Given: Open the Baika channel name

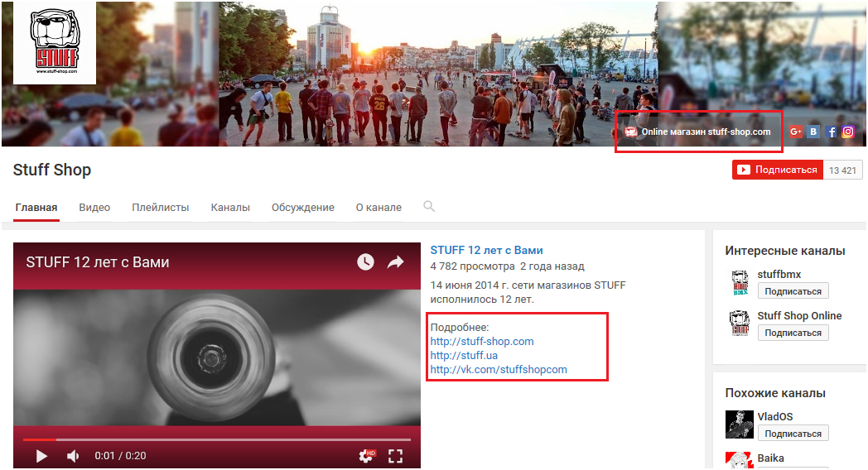Looking at the screenshot, I should coord(770,458).
